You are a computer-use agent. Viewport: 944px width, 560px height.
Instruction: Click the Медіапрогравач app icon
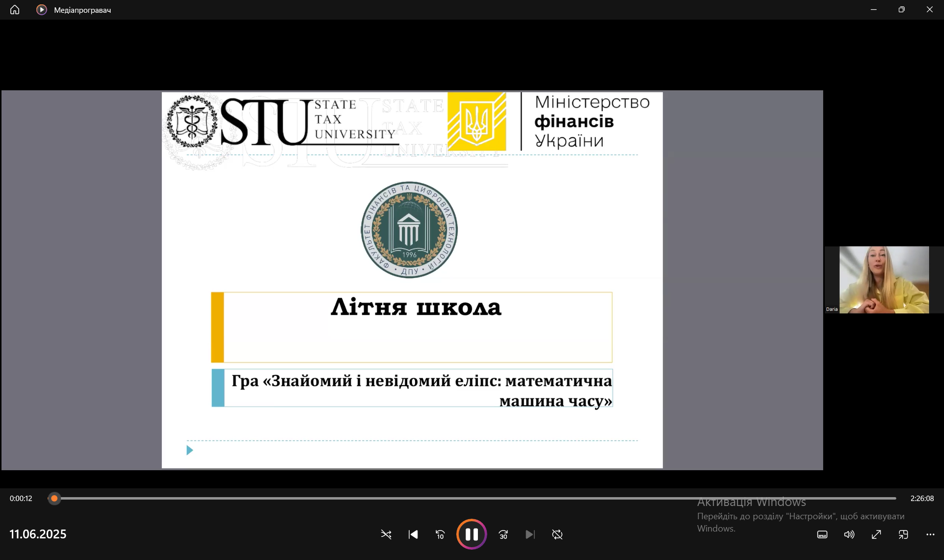(42, 10)
